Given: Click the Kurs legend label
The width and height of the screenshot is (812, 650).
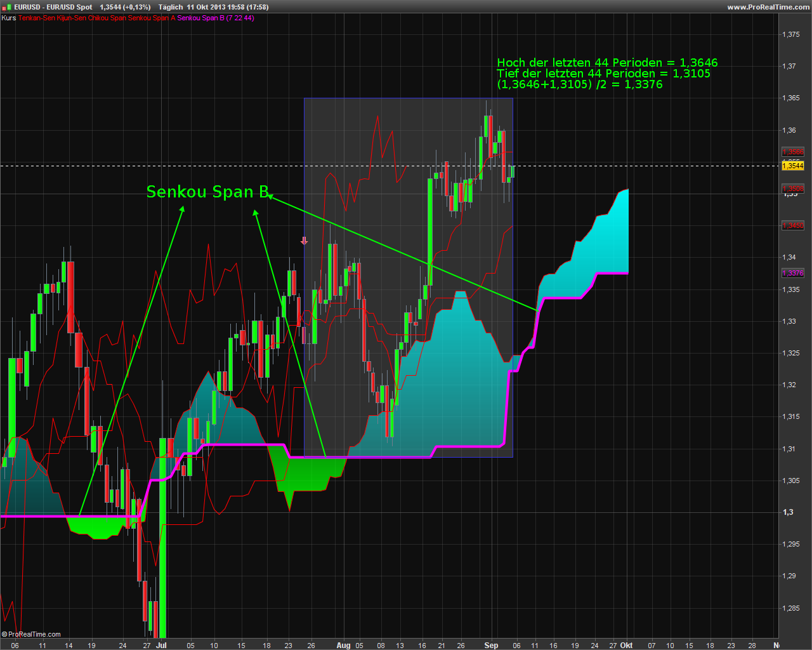Looking at the screenshot, I should click(8, 18).
